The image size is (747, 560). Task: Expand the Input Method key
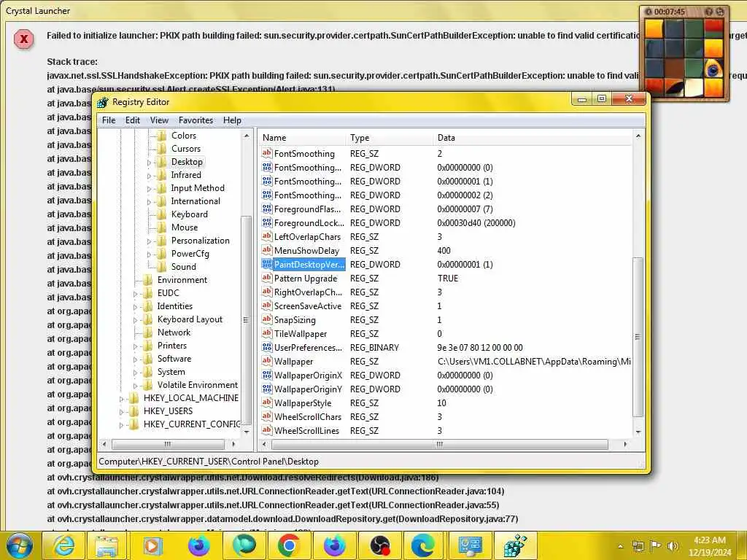pyautogui.click(x=149, y=189)
